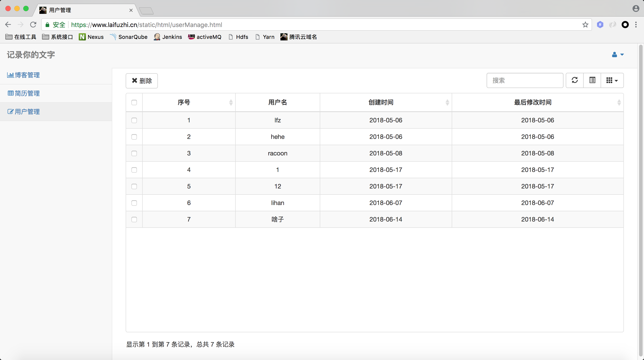Open the Chrome three-dot menu
644x360 pixels.
636,25
